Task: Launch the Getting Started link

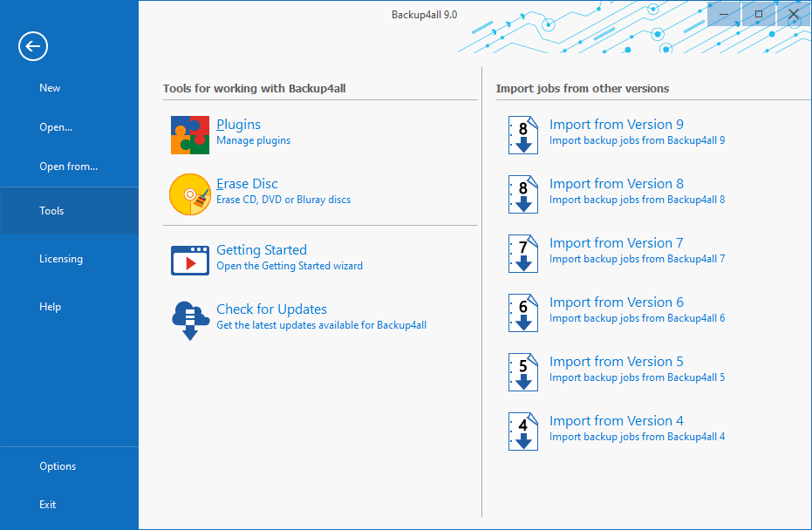Action: pos(262,250)
